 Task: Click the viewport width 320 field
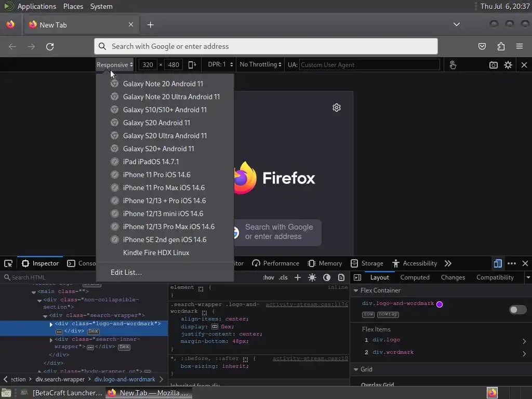tap(148, 65)
